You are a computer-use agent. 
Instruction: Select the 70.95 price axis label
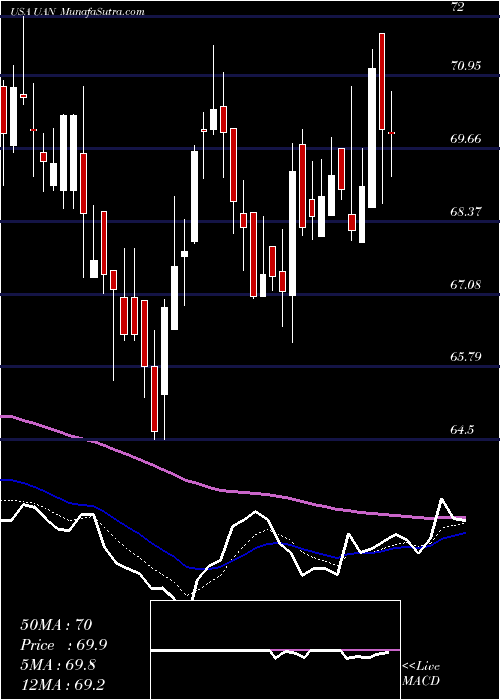(x=466, y=66)
